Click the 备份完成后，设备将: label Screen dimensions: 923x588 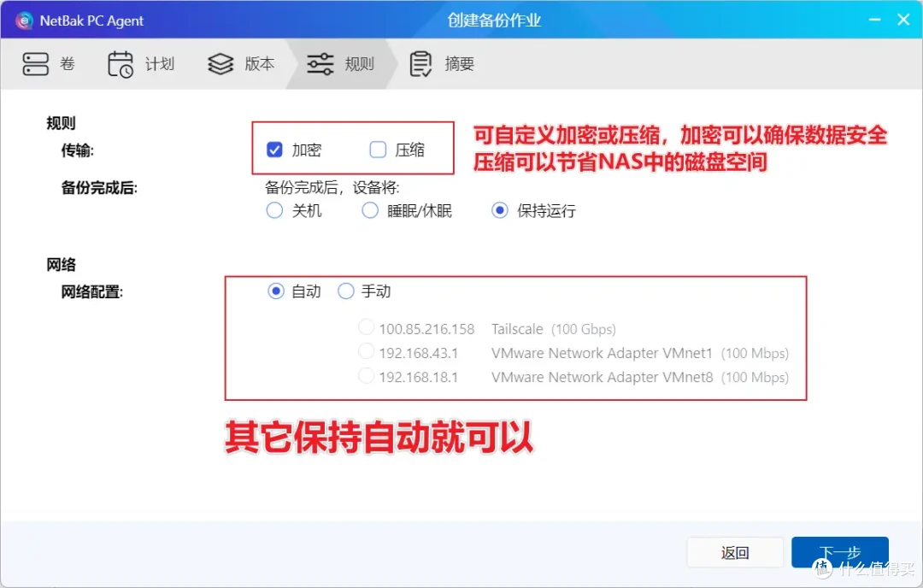332,188
